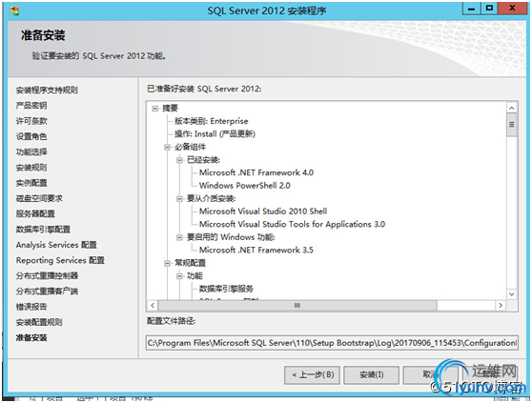This screenshot has height=403, width=532.
Task: Open the 功能选择 step
Action: (x=31, y=151)
